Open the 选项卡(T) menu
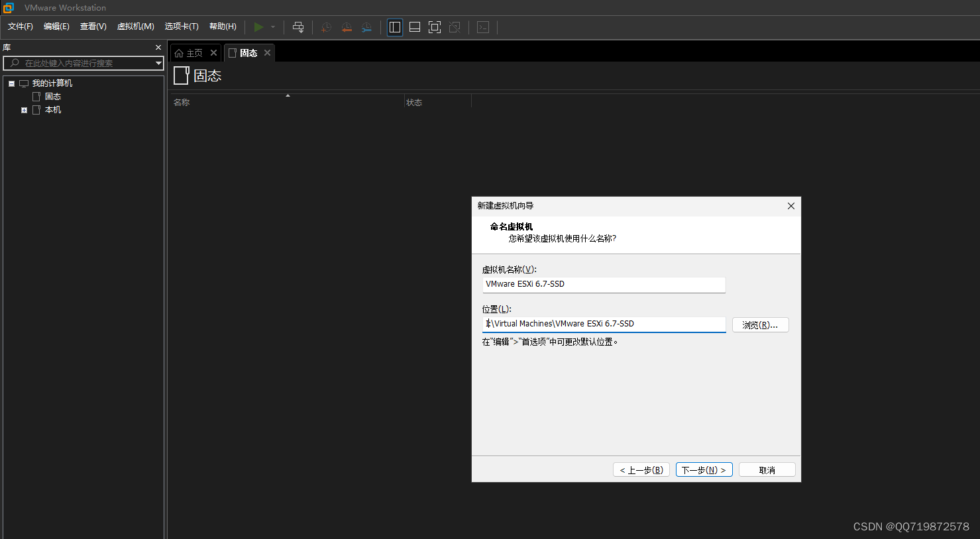Viewport: 980px width, 539px height. click(182, 26)
